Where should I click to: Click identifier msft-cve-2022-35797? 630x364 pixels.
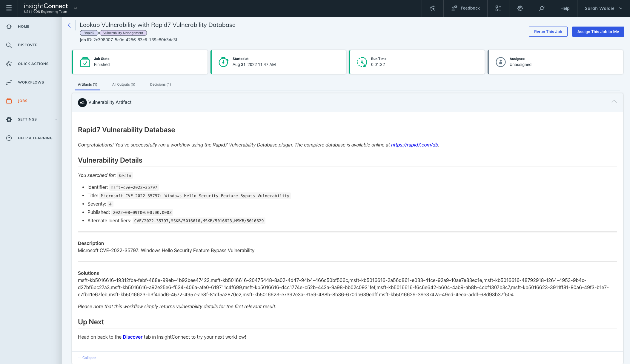(134, 187)
